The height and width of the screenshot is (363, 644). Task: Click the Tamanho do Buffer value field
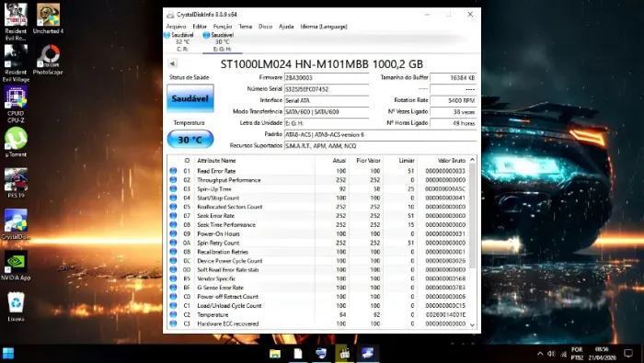coord(454,77)
